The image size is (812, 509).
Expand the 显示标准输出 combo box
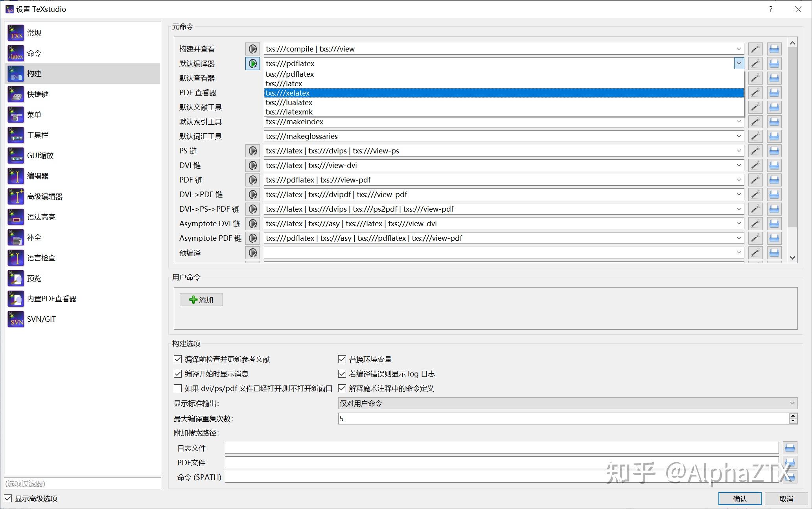coord(792,403)
